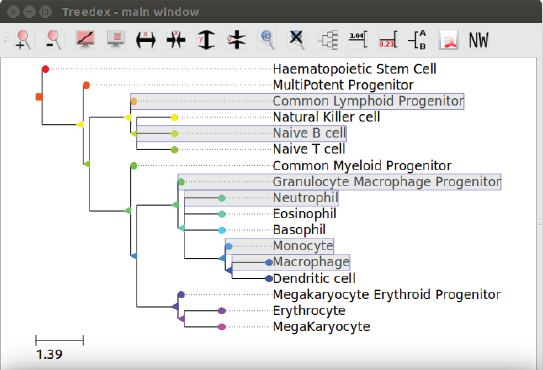Close the Treedex main window
This screenshot has height=370, width=543.
point(13,12)
